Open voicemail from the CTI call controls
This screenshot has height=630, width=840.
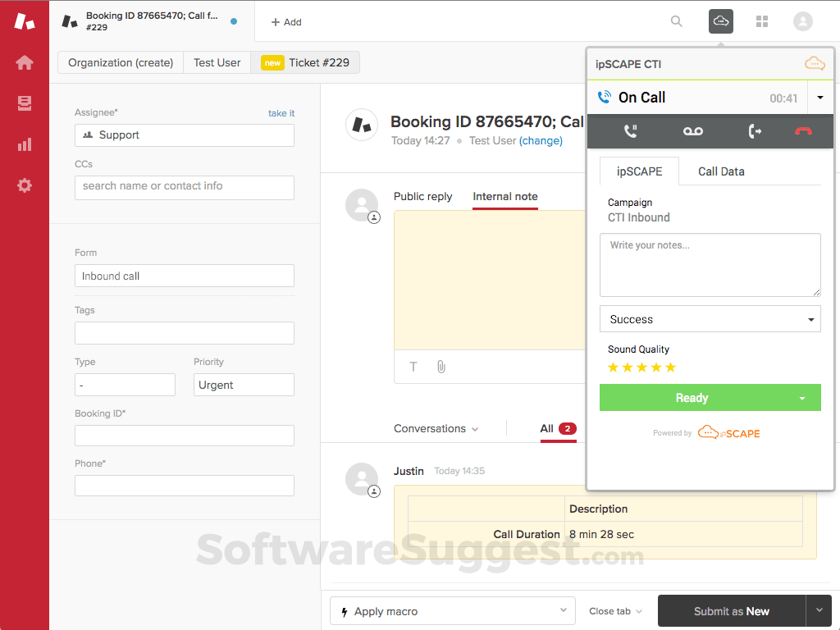coord(692,130)
